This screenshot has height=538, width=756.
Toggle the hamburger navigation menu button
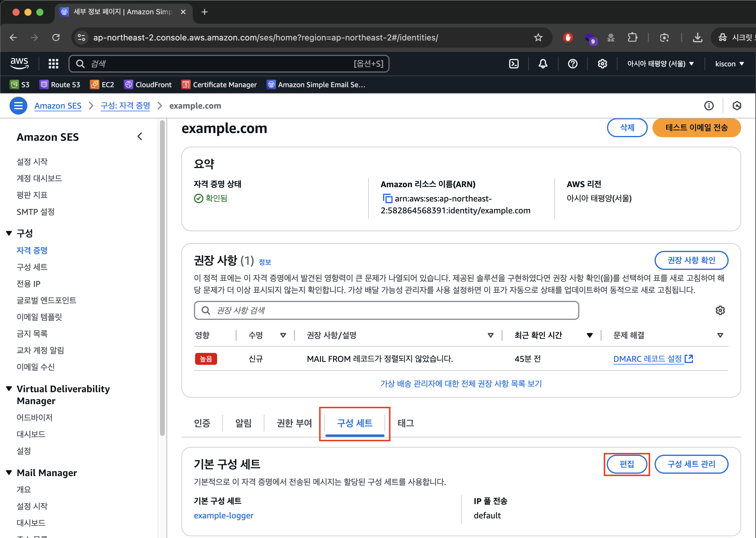coord(18,106)
